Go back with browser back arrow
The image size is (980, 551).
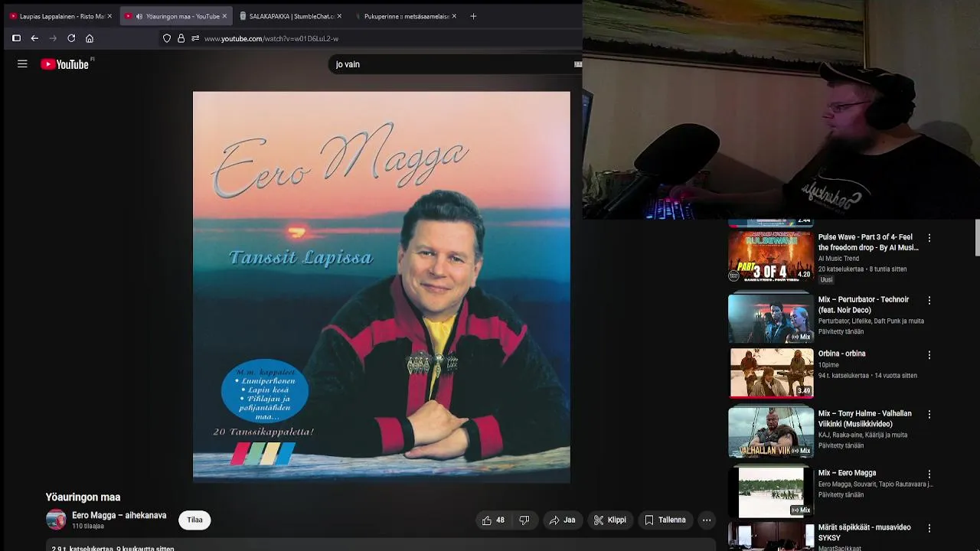34,38
